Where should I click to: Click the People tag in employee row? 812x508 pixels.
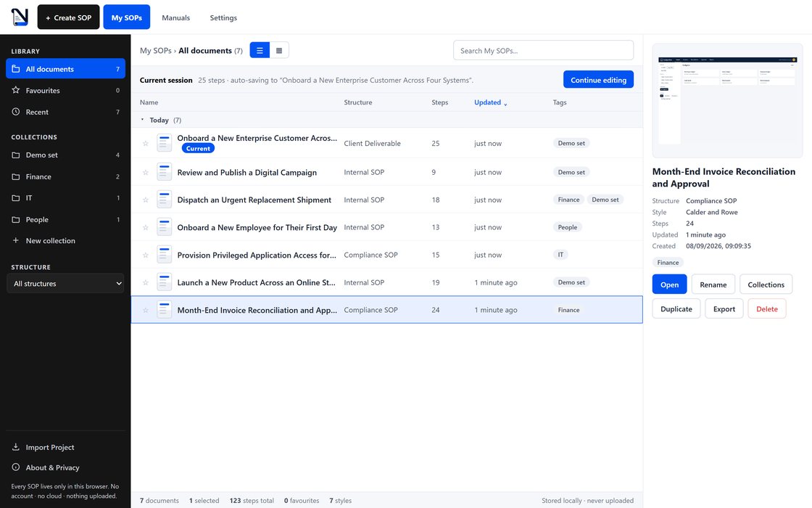[568, 227]
